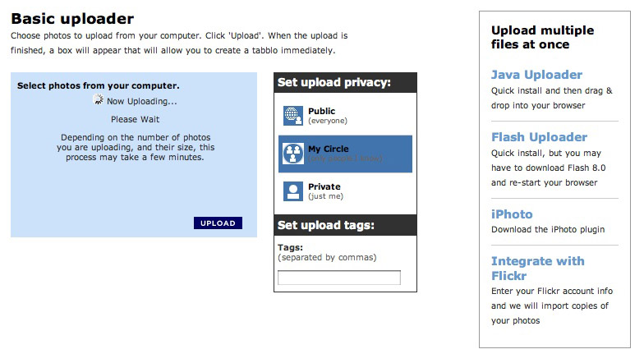Click the Public globe icon
The height and width of the screenshot is (363, 644).
pyautogui.click(x=293, y=116)
